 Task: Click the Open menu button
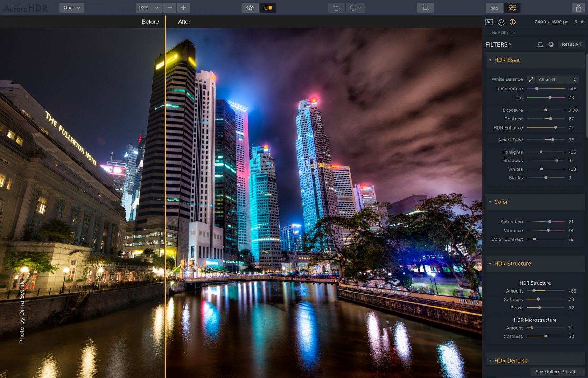72,8
